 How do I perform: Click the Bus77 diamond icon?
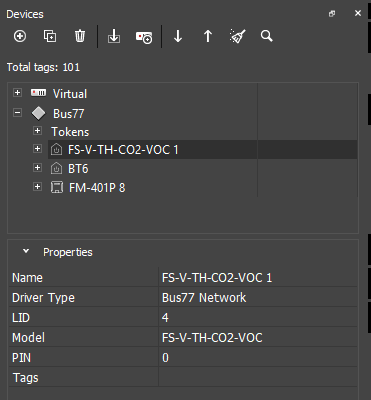[x=38, y=113]
